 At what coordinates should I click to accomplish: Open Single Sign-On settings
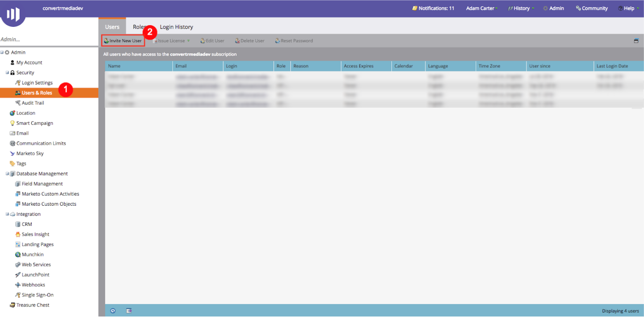point(34,295)
